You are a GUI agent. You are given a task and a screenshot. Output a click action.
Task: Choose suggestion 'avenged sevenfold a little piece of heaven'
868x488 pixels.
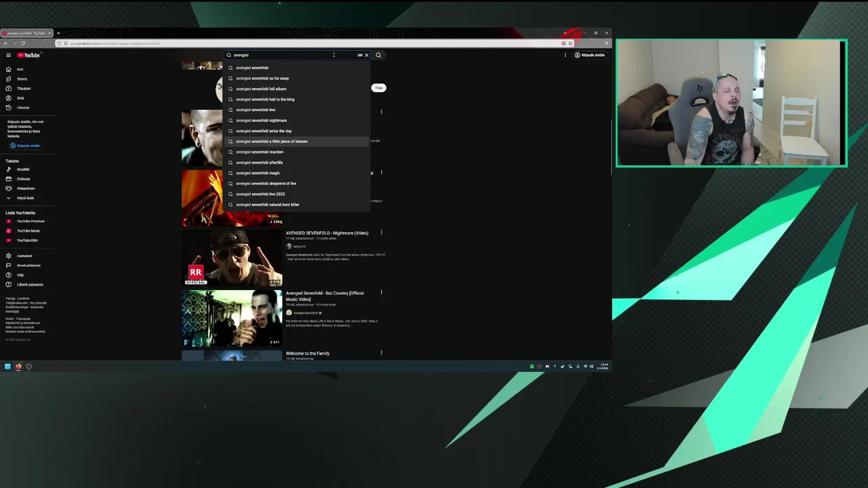pos(296,141)
